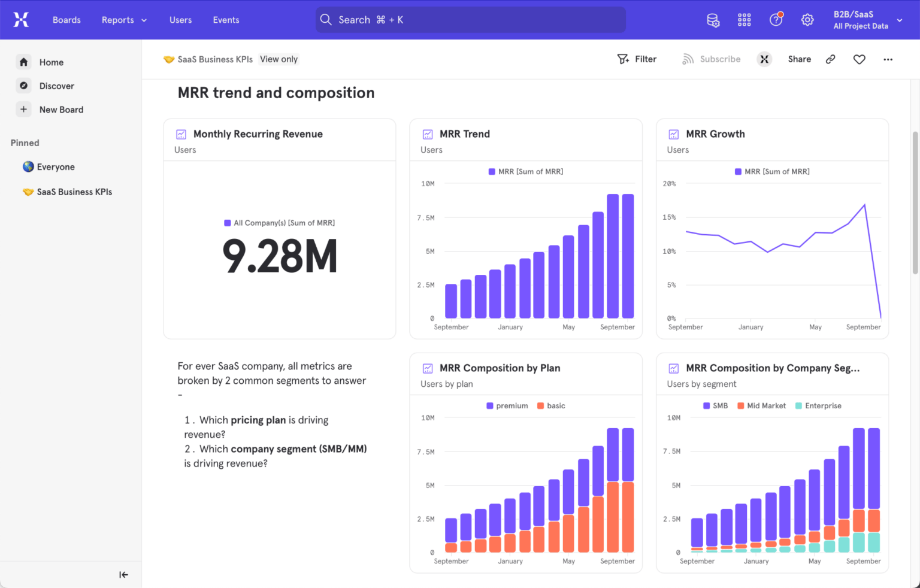Viewport: 920px width, 588px height.
Task: Open the data management icon in top bar
Action: 713,20
